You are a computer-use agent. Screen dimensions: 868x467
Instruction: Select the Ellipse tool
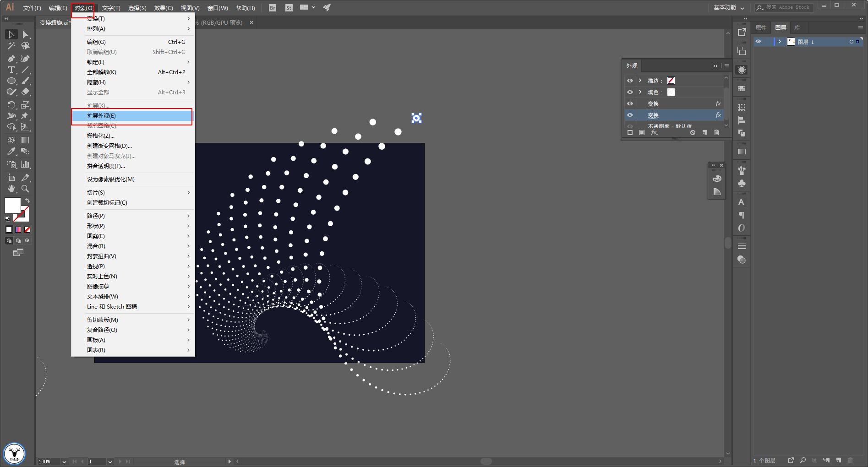click(11, 81)
